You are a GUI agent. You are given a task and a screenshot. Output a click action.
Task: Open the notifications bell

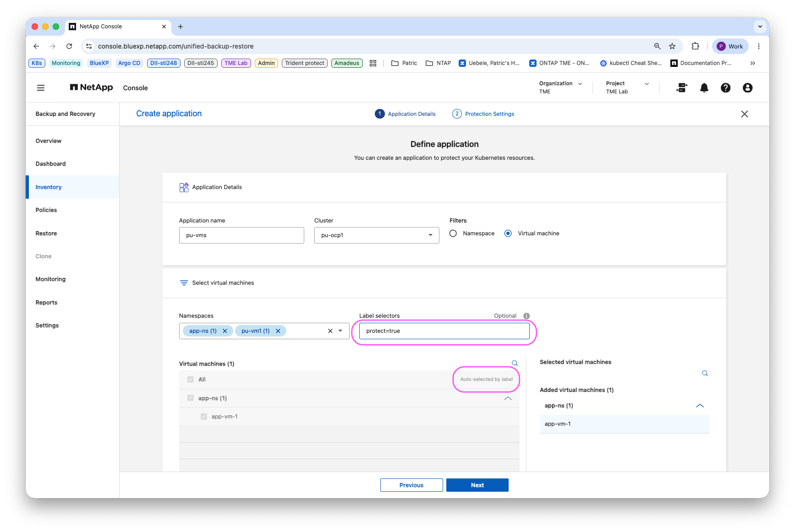coord(704,88)
